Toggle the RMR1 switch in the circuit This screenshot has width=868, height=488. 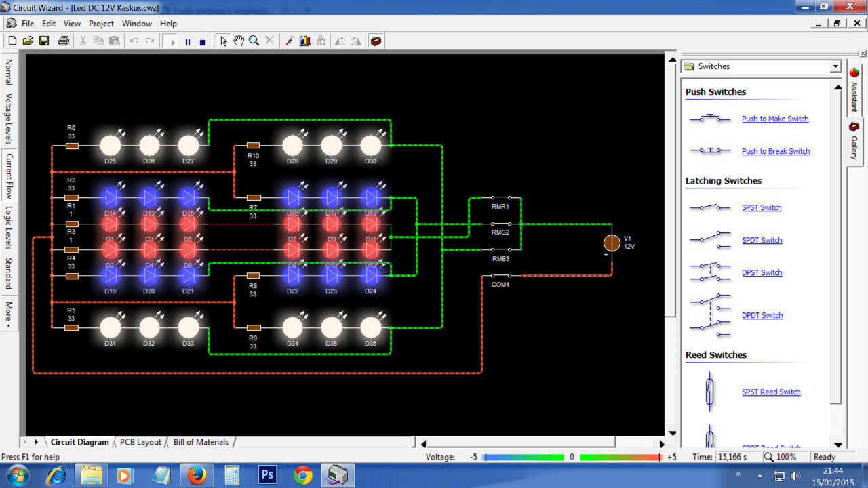point(500,199)
